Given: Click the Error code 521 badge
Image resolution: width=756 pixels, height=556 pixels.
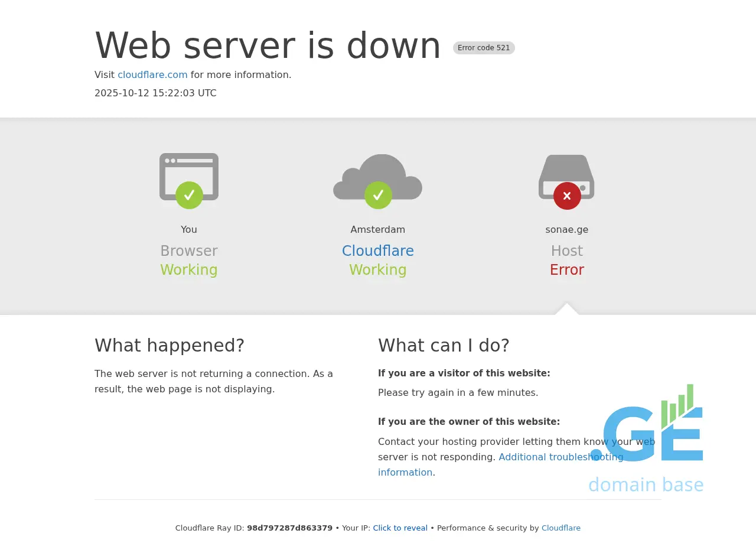Looking at the screenshot, I should [x=484, y=48].
